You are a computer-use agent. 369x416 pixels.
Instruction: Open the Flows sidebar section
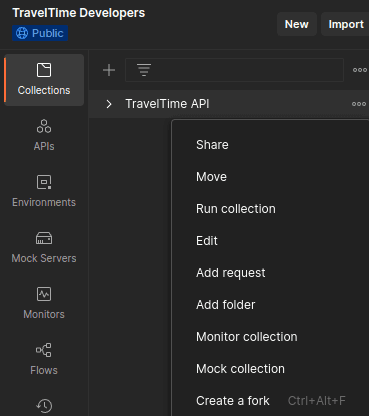pyautogui.click(x=44, y=359)
